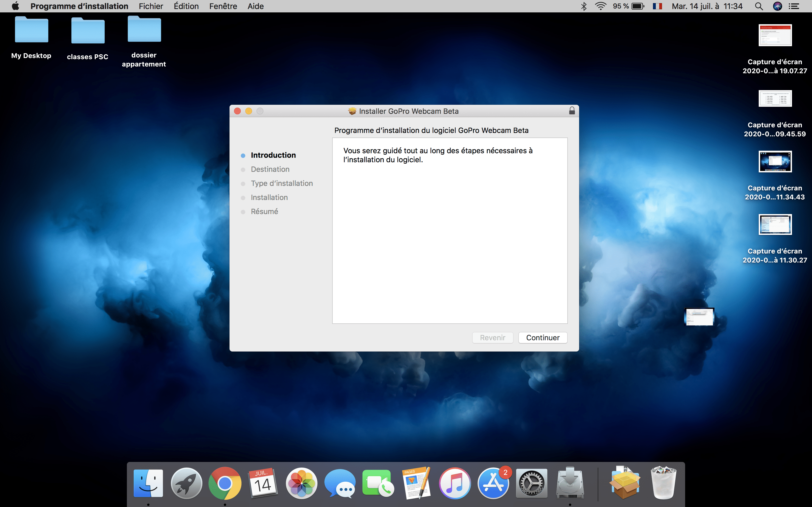Click the Destination radio button option
The width and height of the screenshot is (812, 507).
click(244, 169)
